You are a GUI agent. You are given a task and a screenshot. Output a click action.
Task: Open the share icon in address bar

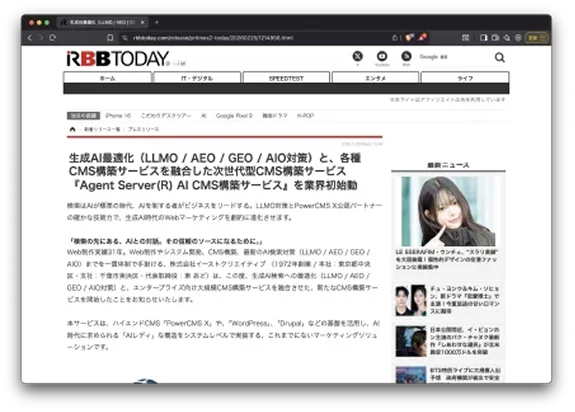click(395, 38)
